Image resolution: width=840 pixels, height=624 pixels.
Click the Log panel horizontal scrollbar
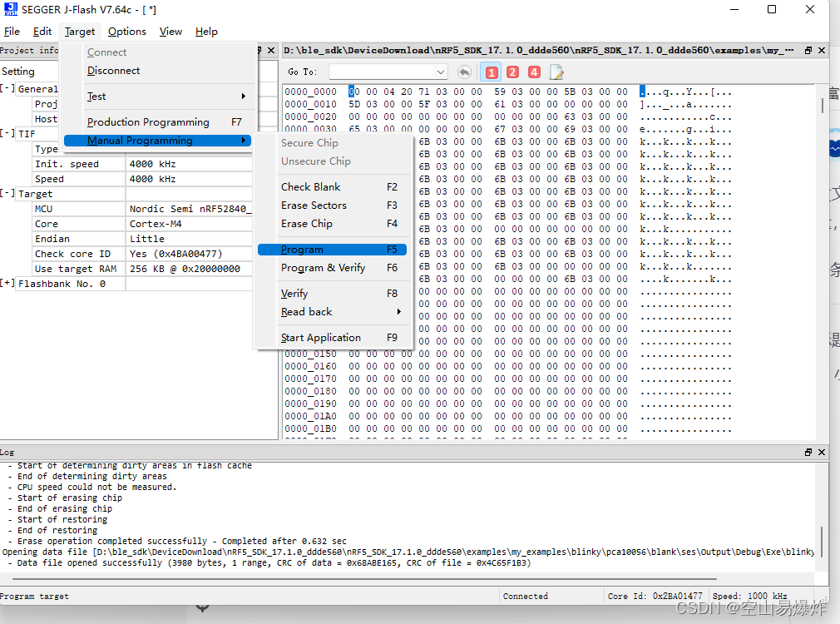pos(364,579)
